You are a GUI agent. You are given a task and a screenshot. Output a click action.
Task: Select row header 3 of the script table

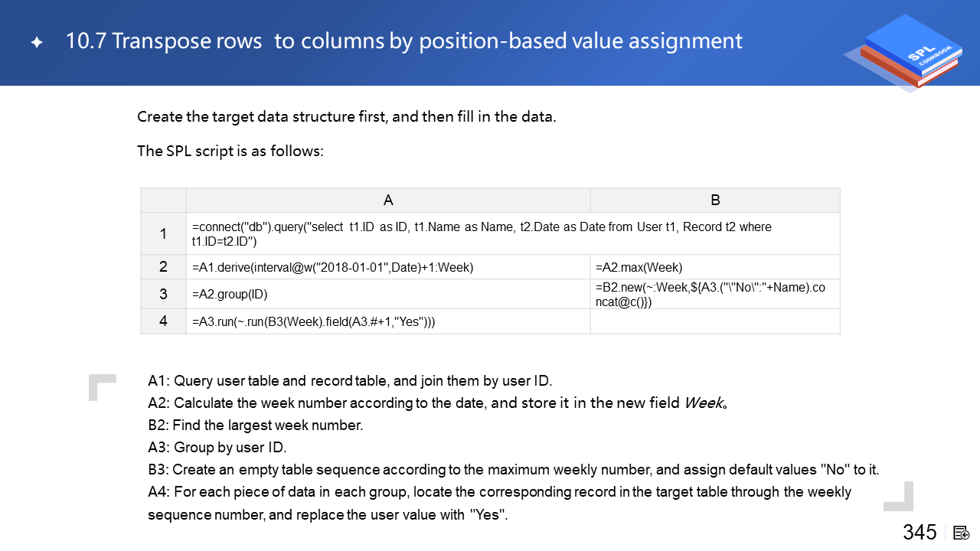coord(163,294)
